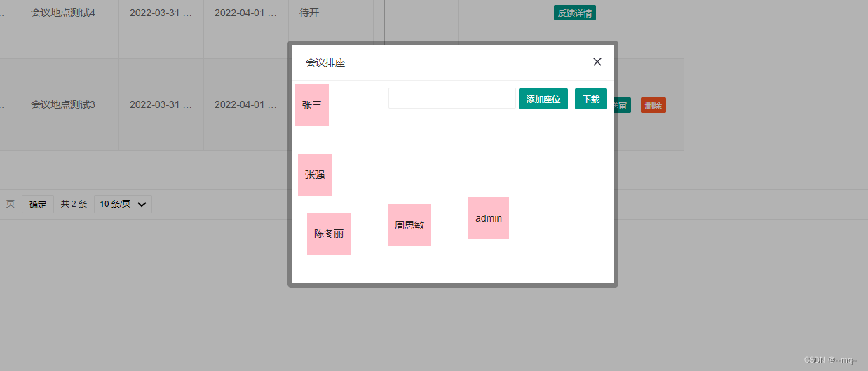The height and width of the screenshot is (371, 868).
Task: Select the 张三 seat block
Action: pos(312,105)
